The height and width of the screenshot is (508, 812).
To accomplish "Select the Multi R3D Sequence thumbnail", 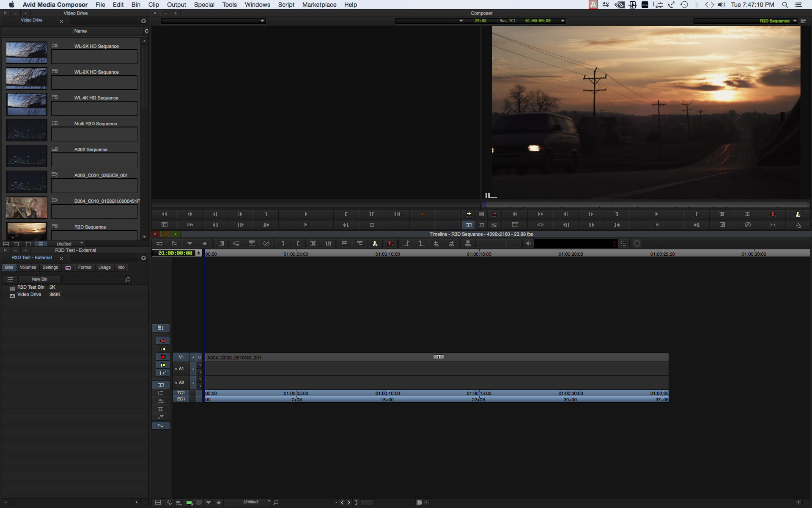I will coord(27,130).
